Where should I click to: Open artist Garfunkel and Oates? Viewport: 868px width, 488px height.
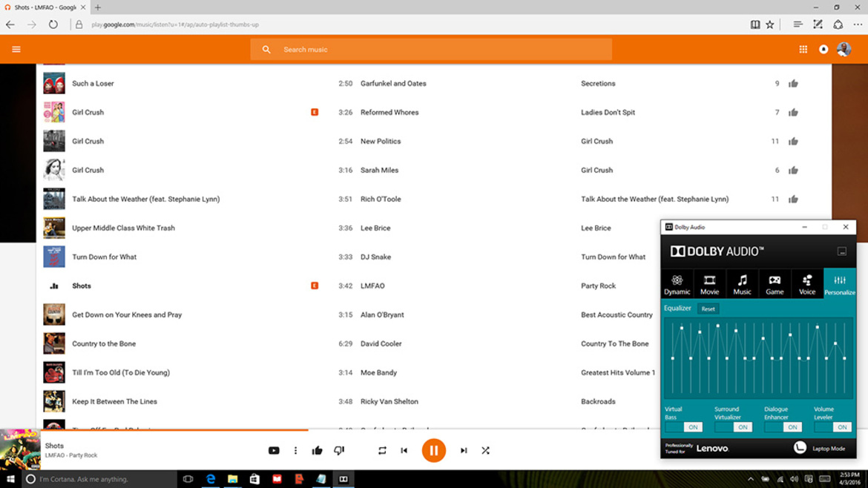393,84
